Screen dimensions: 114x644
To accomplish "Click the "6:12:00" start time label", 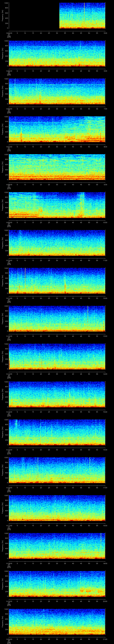I will pos(9,336).
